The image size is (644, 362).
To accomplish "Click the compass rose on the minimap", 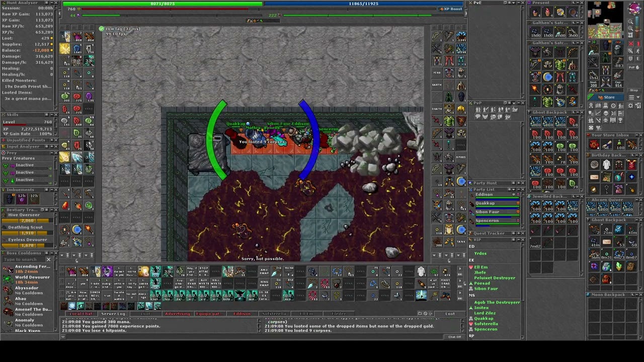I will [x=634, y=9].
